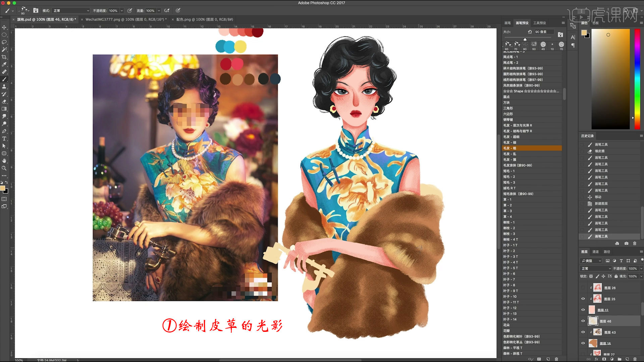Image resolution: width=644 pixels, height=362 pixels.
Task: Switch to WechatIMG3777.png document tab
Action: click(126, 19)
